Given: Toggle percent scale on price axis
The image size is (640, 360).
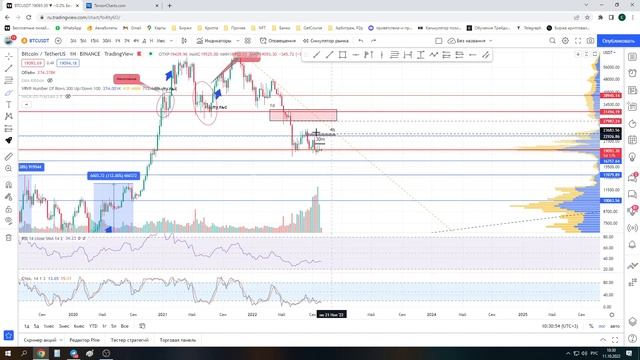Looking at the screenshot, I should click(x=591, y=326).
